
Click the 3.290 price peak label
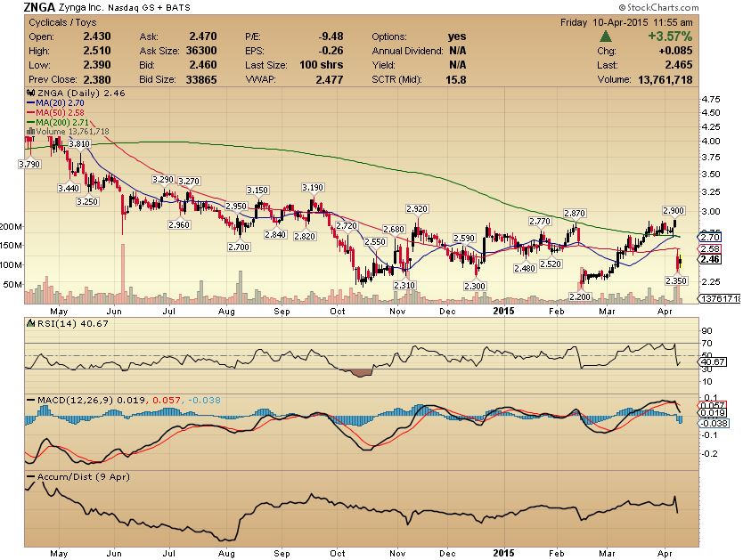click(x=163, y=180)
